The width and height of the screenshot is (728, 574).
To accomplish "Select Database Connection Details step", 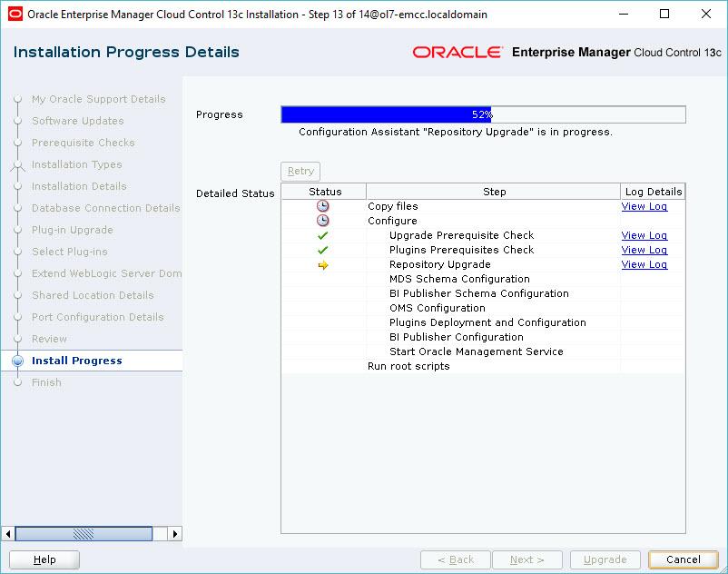I will click(x=106, y=208).
